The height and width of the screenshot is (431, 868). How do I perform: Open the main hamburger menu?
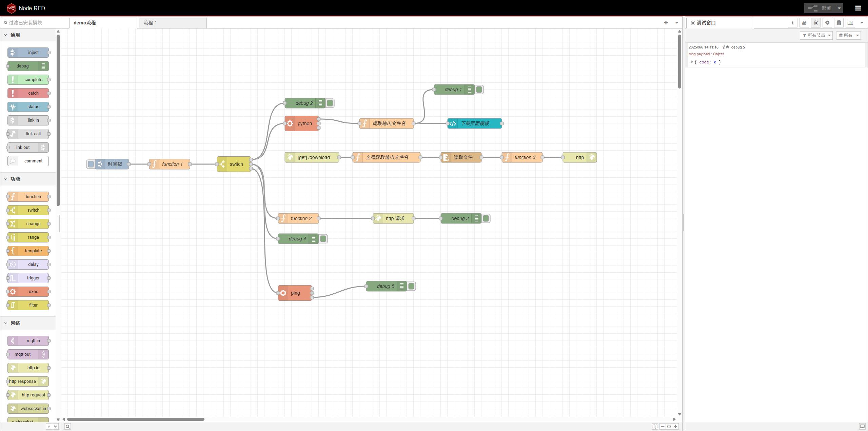coord(858,8)
